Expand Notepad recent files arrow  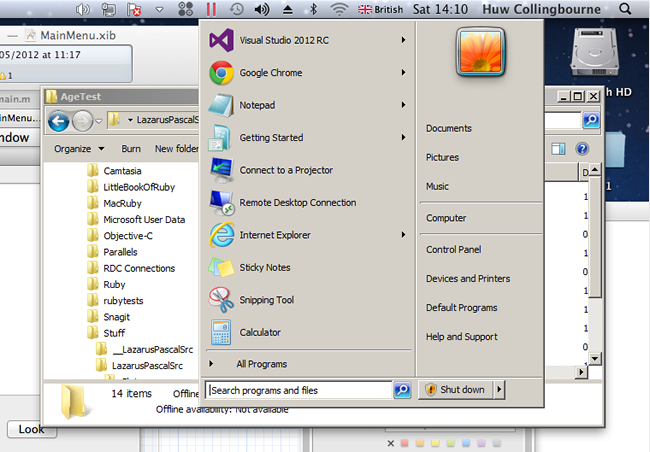(x=403, y=105)
